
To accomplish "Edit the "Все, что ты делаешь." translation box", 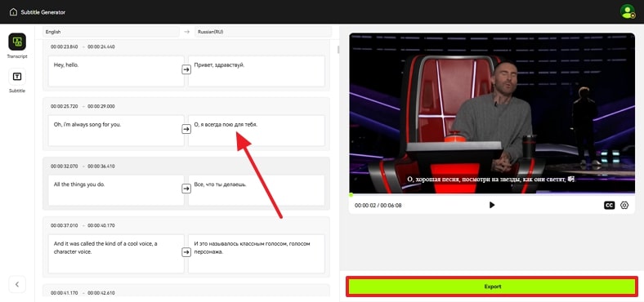I will 257,190.
